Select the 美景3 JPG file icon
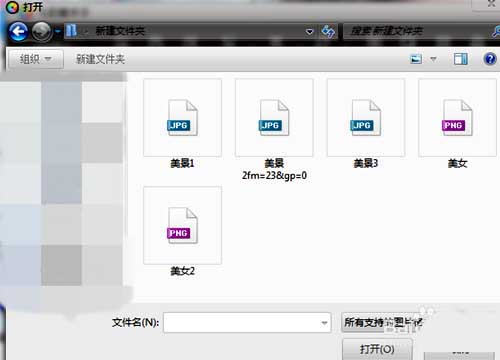500x360 pixels. [366, 118]
